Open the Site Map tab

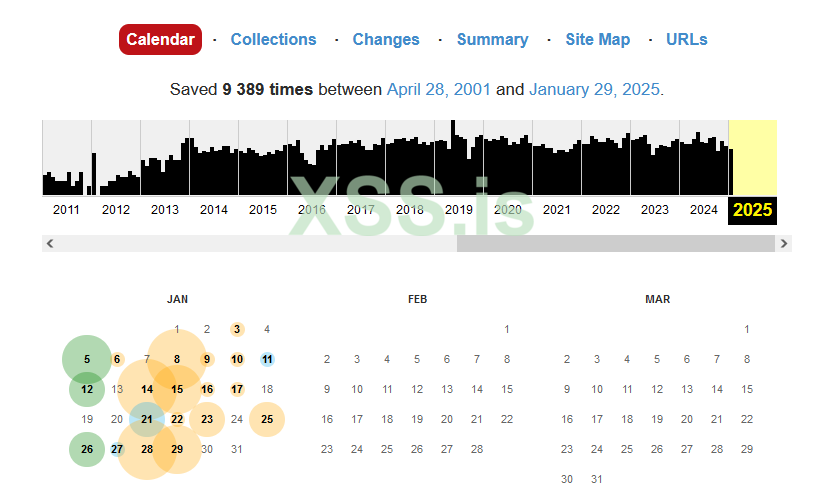point(598,40)
